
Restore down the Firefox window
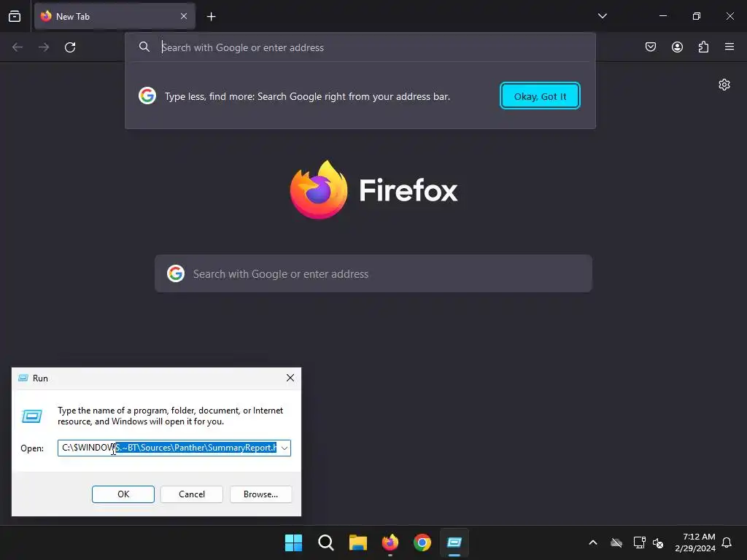[x=696, y=16]
